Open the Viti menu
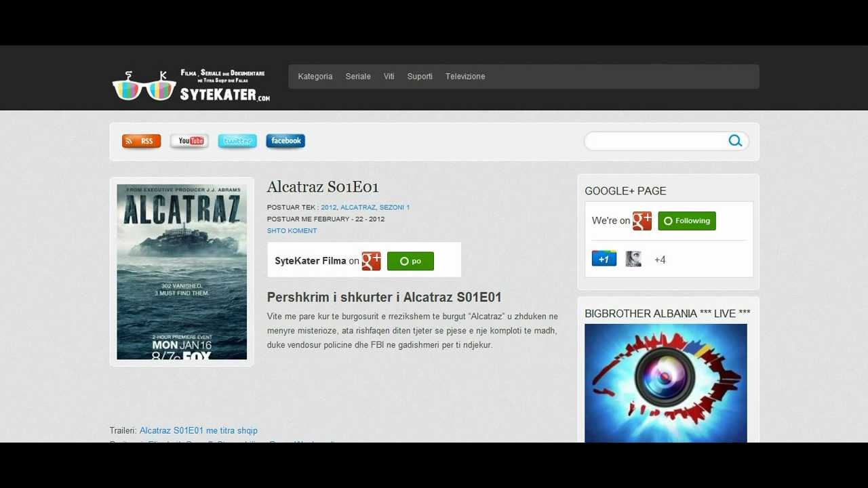This screenshot has height=488, width=868. click(x=389, y=77)
